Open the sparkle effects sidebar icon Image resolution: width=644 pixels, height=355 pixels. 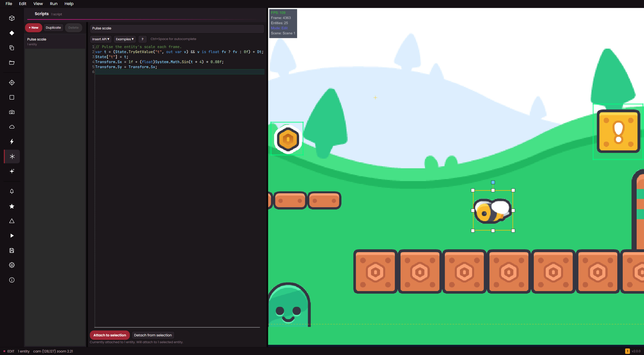(12, 171)
